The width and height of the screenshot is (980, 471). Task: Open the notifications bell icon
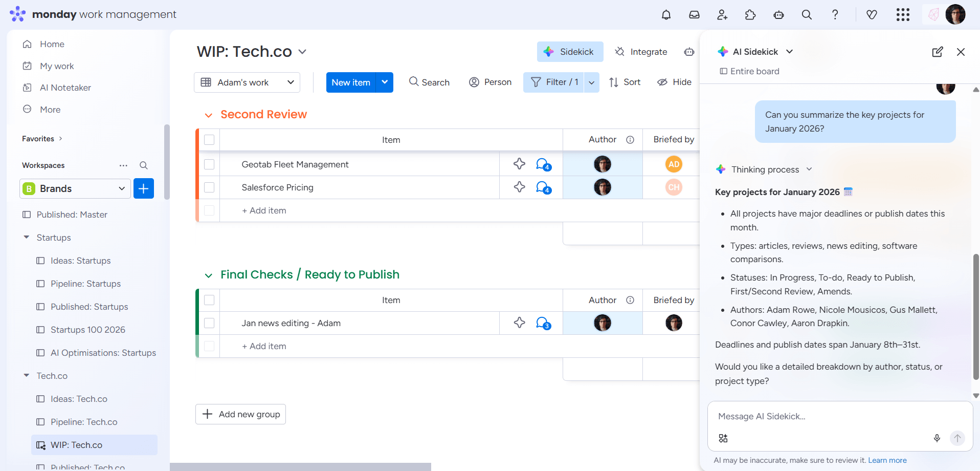click(x=666, y=15)
